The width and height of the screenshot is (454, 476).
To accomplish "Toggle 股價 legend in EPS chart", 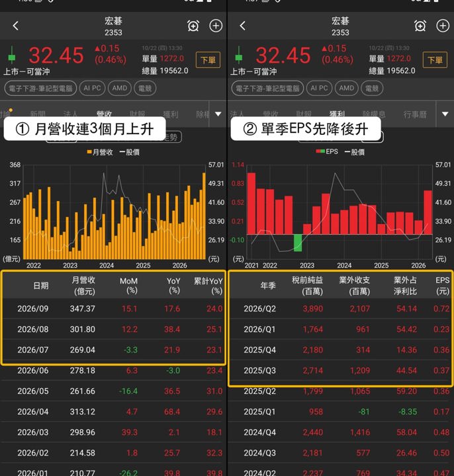I will tap(355, 152).
